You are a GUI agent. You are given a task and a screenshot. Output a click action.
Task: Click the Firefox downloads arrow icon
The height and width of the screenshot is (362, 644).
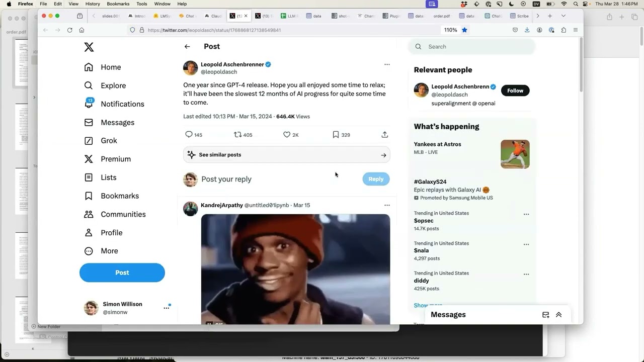click(527, 30)
